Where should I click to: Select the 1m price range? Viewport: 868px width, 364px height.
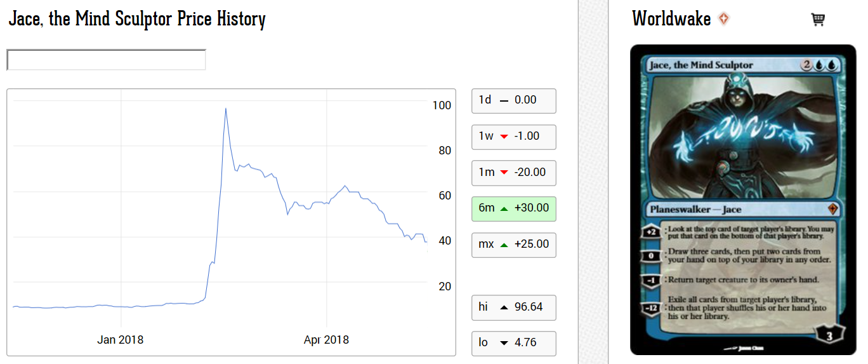(x=513, y=173)
